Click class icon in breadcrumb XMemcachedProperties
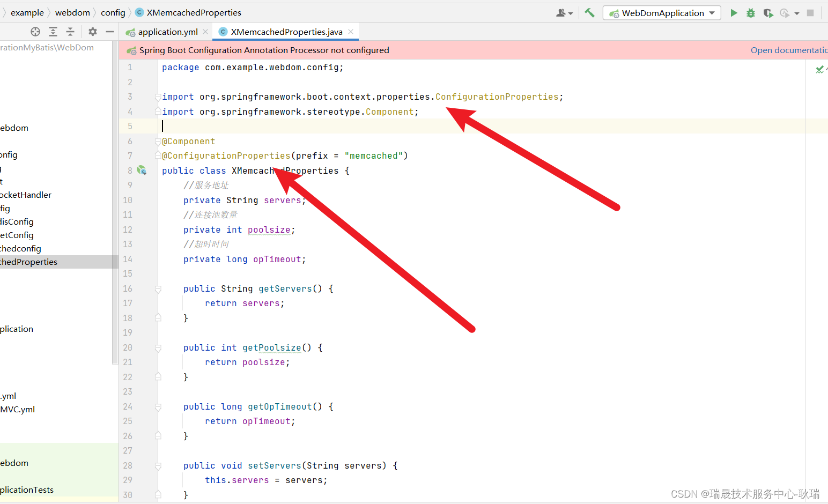The width and height of the screenshot is (828, 504). pyautogui.click(x=139, y=12)
